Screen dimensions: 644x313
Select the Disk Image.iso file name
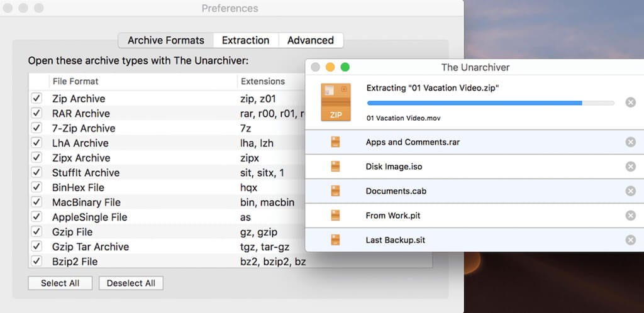pyautogui.click(x=394, y=167)
